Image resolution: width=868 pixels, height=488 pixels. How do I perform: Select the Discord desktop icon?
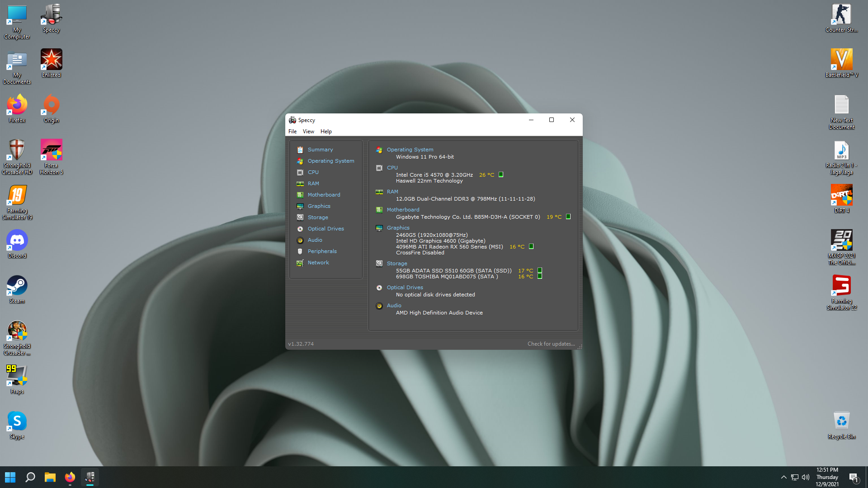click(17, 244)
